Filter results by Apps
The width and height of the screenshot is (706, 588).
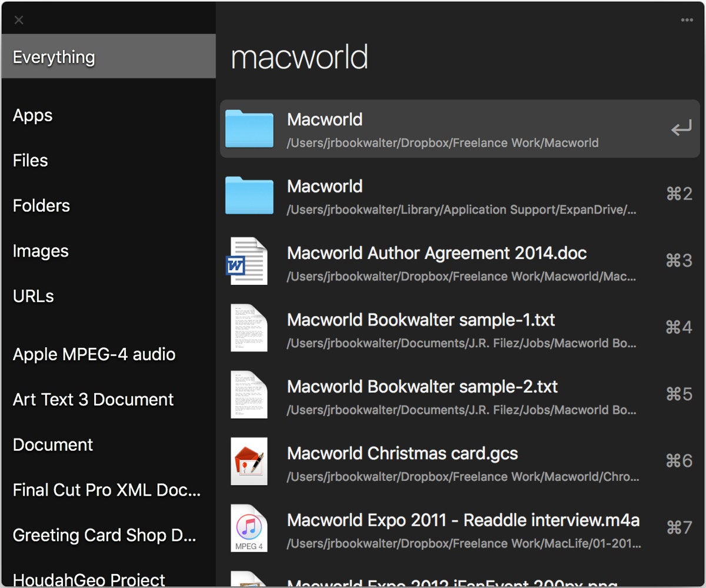point(32,115)
